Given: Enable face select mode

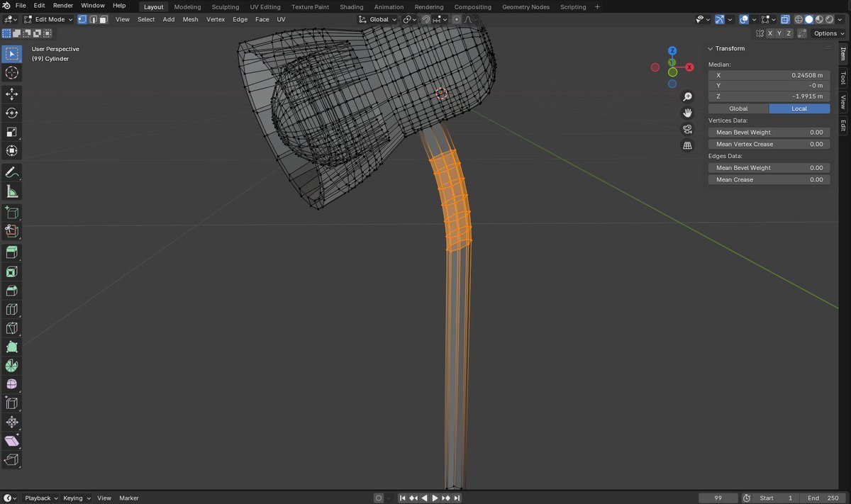Looking at the screenshot, I should pos(104,19).
